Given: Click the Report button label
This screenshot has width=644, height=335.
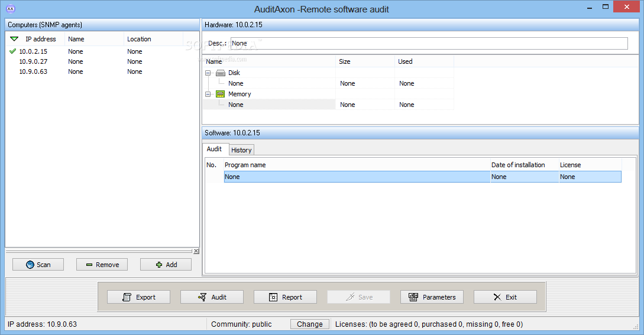Looking at the screenshot, I should 292,297.
